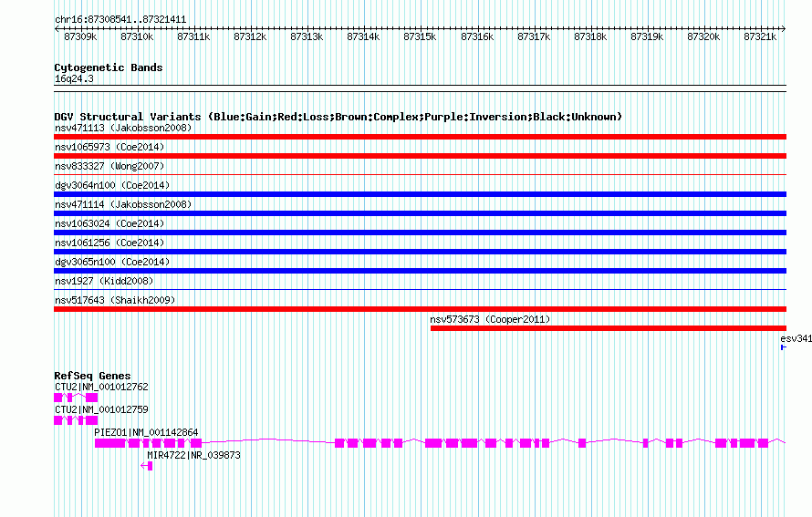Click the RefSeq Genes track title
The width and height of the screenshot is (812, 517).
93,377
